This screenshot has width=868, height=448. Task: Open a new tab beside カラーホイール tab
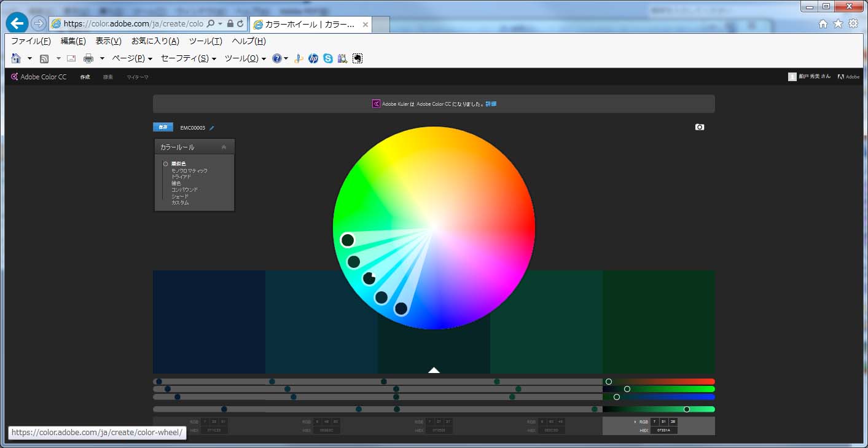pos(381,25)
